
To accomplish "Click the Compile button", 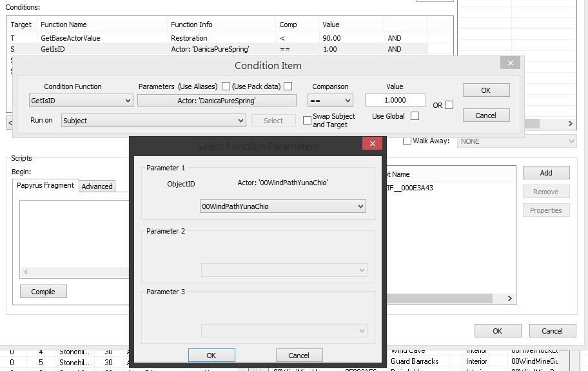I will [x=43, y=292].
